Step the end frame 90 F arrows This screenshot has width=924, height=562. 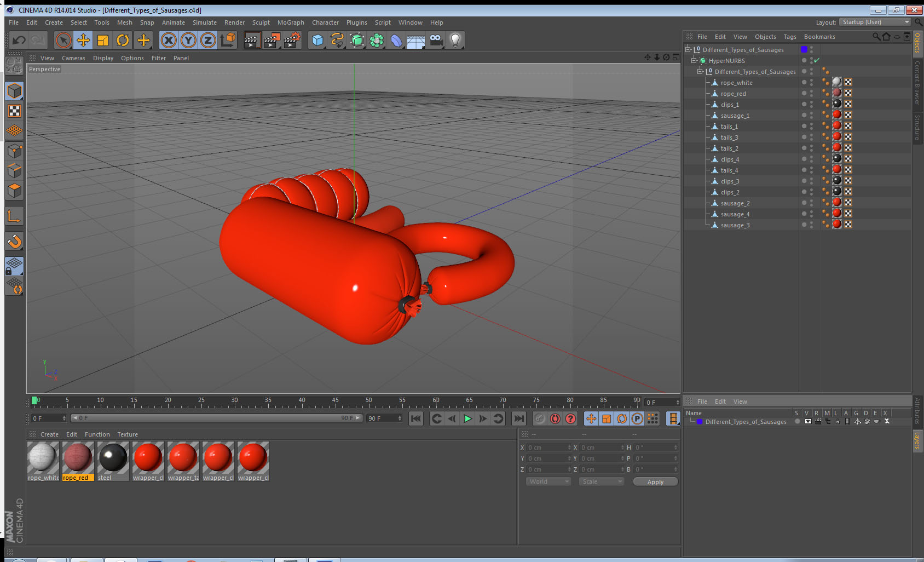tap(400, 418)
